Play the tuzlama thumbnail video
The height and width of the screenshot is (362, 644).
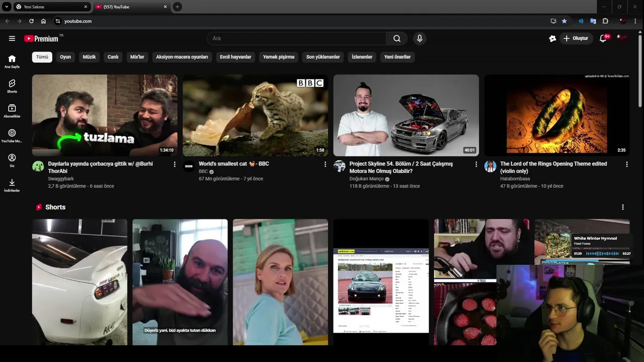click(105, 115)
